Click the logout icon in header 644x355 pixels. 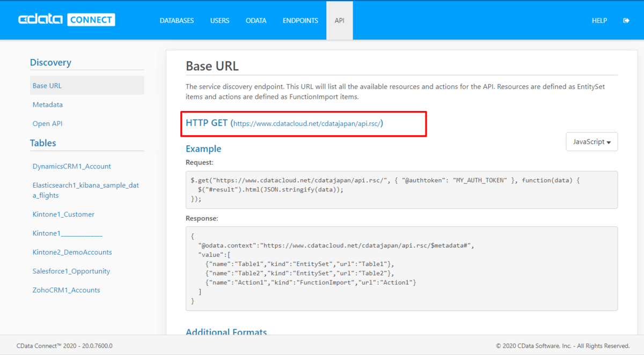point(626,20)
